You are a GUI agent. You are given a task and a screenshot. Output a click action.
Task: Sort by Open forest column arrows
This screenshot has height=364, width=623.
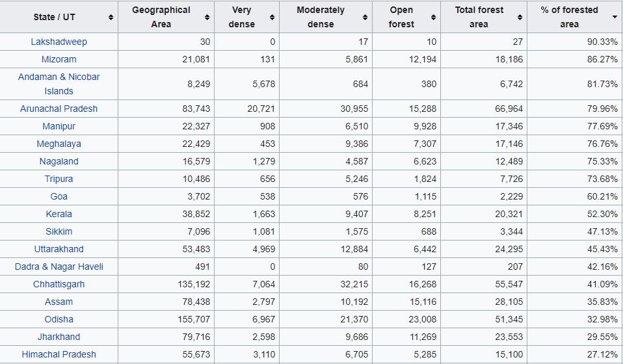tap(433, 18)
